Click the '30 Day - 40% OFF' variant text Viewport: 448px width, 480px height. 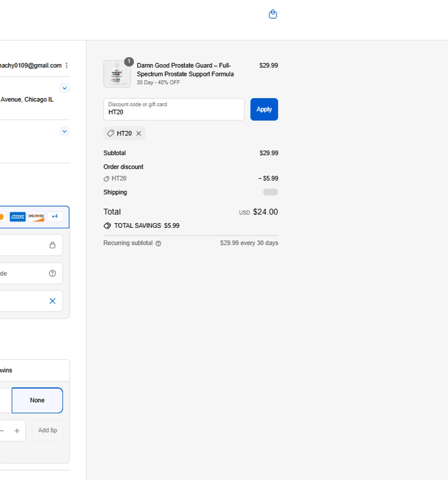[158, 83]
